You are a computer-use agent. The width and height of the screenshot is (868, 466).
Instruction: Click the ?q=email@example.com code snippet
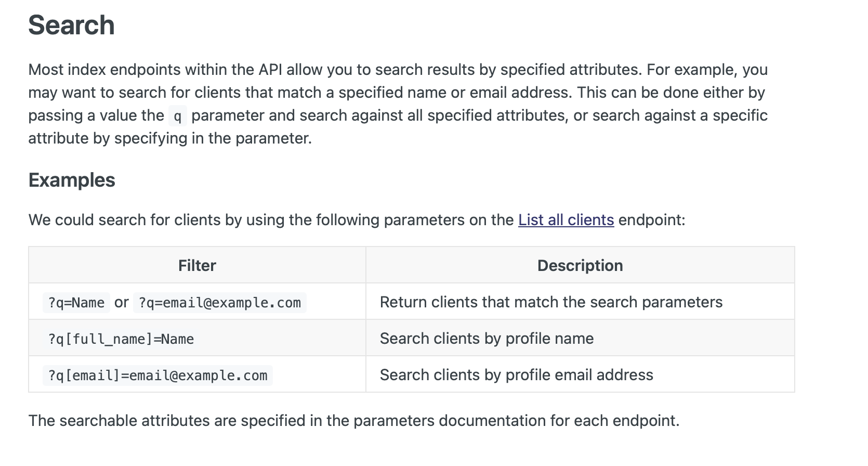220,303
